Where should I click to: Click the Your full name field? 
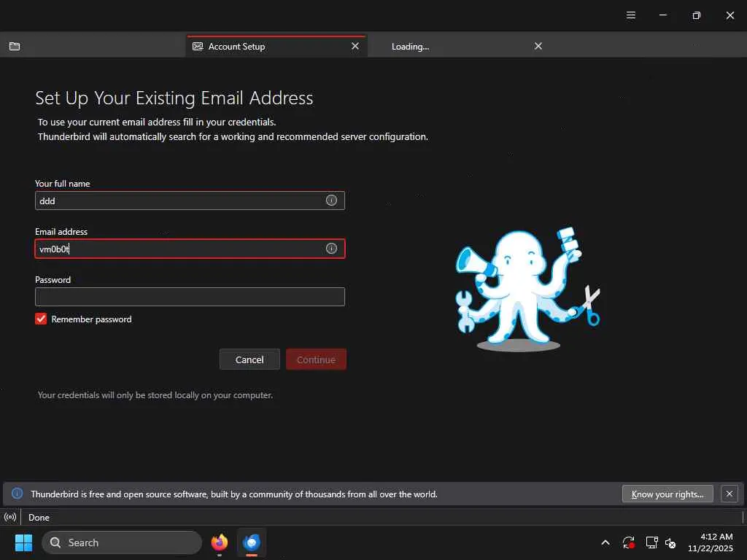coord(190,201)
